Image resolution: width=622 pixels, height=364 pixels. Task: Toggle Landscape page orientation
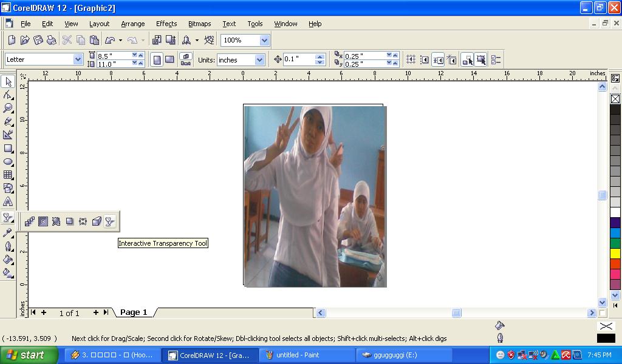pos(170,60)
